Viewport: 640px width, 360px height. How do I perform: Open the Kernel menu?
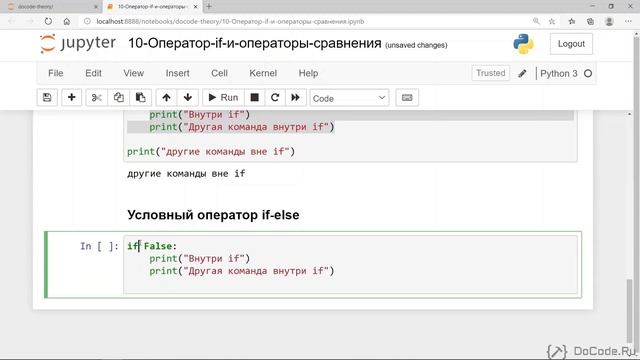(x=263, y=73)
